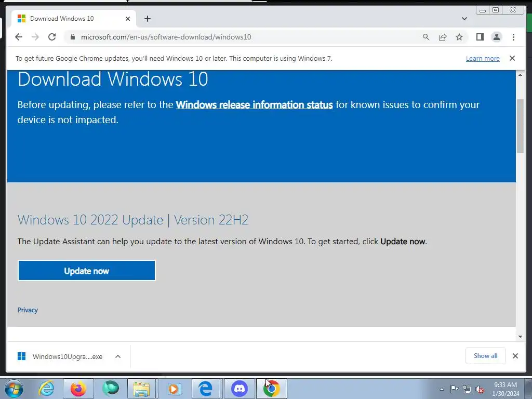The width and height of the screenshot is (532, 399).
Task: Open Windows Explorer from taskbar
Action: click(141, 389)
